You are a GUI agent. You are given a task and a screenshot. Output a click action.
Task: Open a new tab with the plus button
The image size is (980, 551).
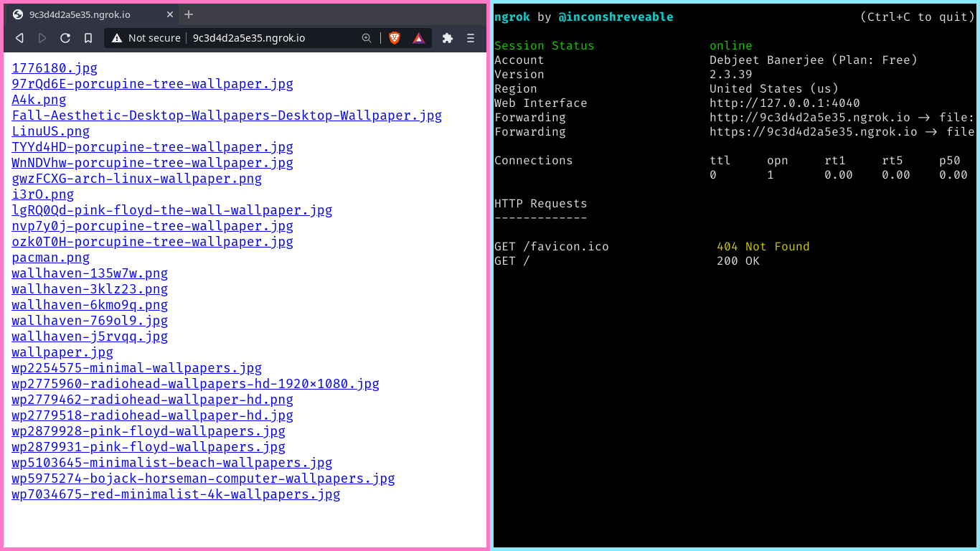click(x=188, y=14)
